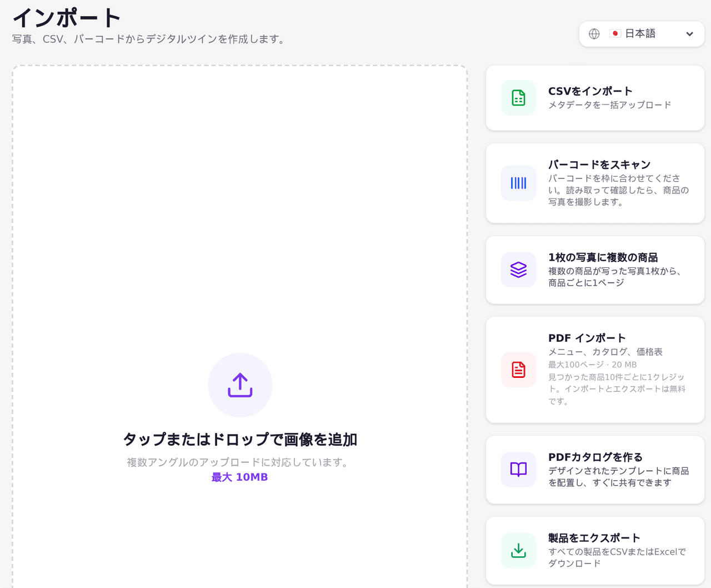711x588 pixels.
Task: Click the メニュー、カタログ、価格表 text
Action: click(605, 352)
